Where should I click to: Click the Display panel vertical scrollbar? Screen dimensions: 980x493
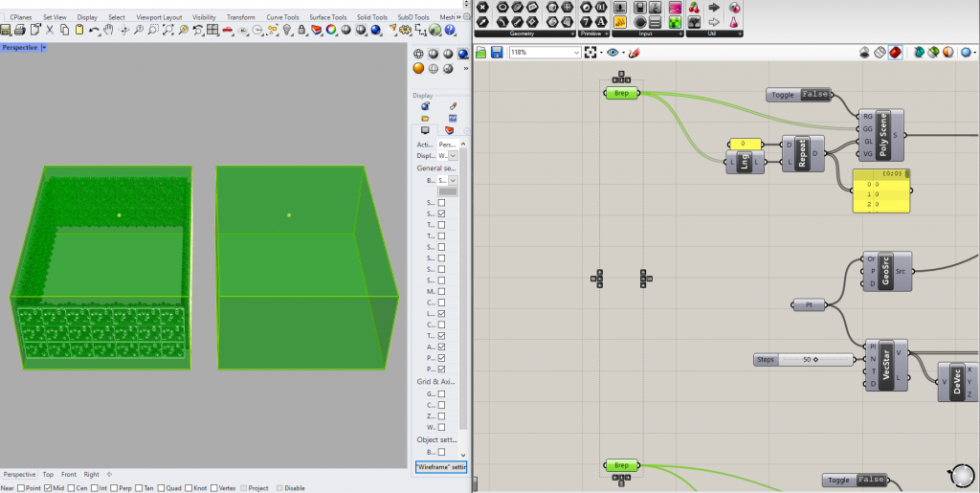pos(463,287)
